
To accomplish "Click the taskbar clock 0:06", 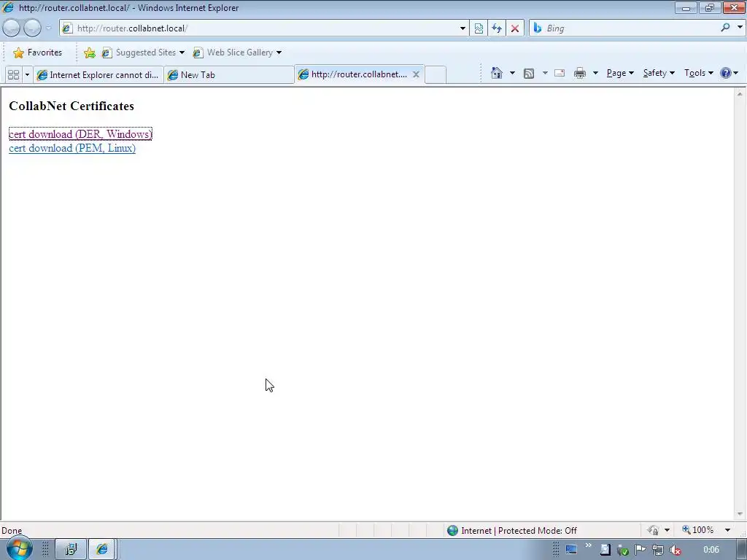I will pyautogui.click(x=711, y=550).
